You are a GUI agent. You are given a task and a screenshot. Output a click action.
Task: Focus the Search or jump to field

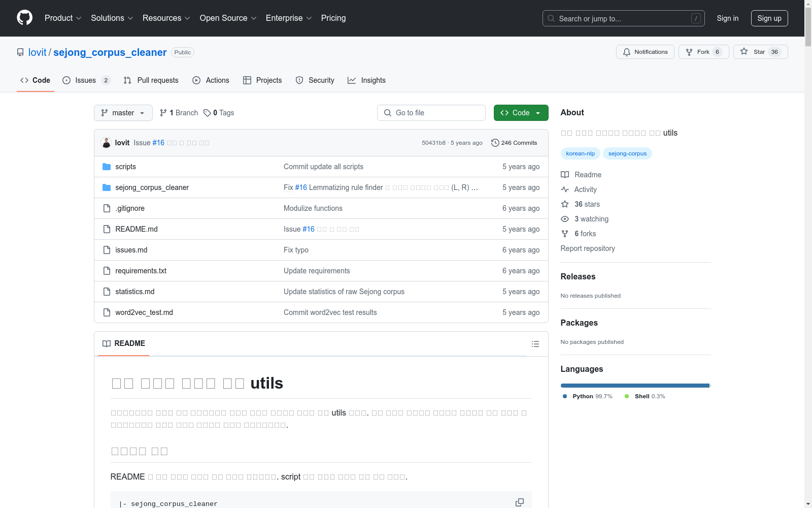(x=624, y=18)
